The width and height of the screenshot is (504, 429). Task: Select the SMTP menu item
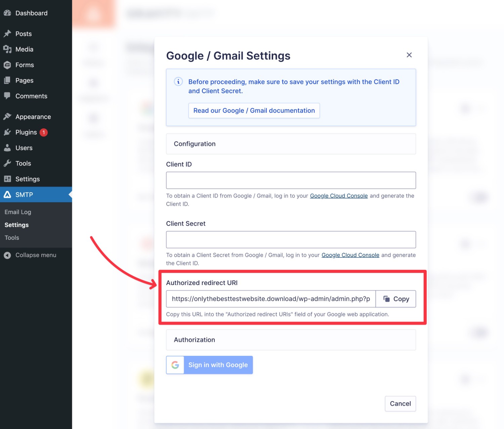click(36, 194)
